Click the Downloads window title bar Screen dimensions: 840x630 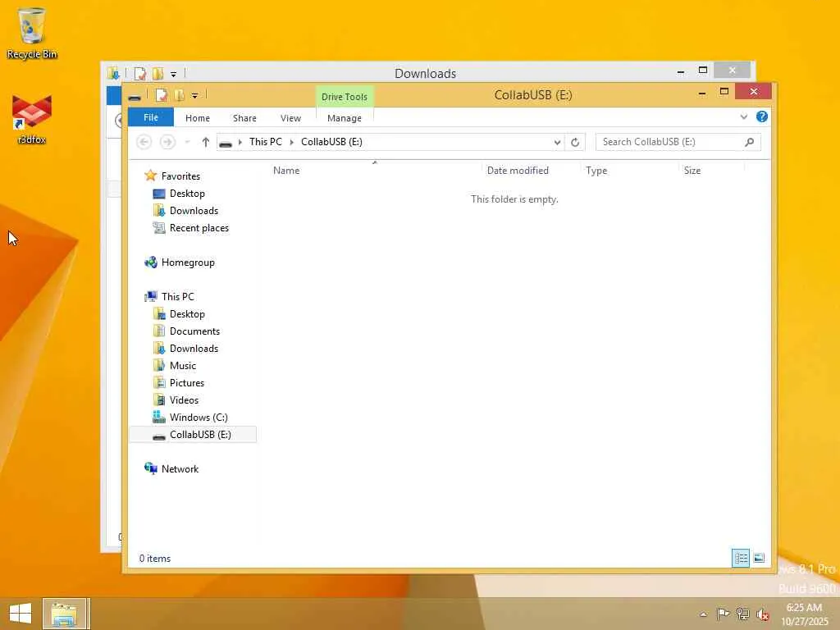(426, 73)
